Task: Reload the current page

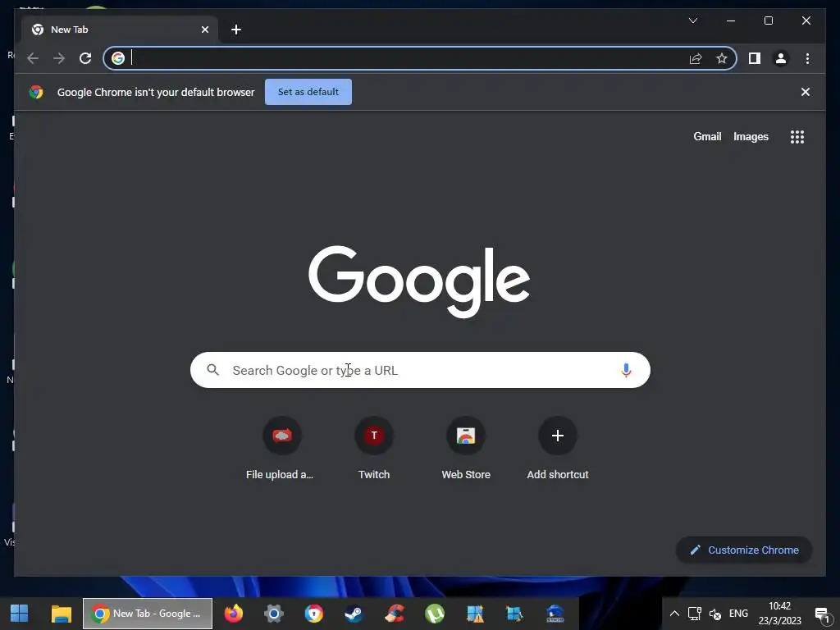Action: (85, 58)
